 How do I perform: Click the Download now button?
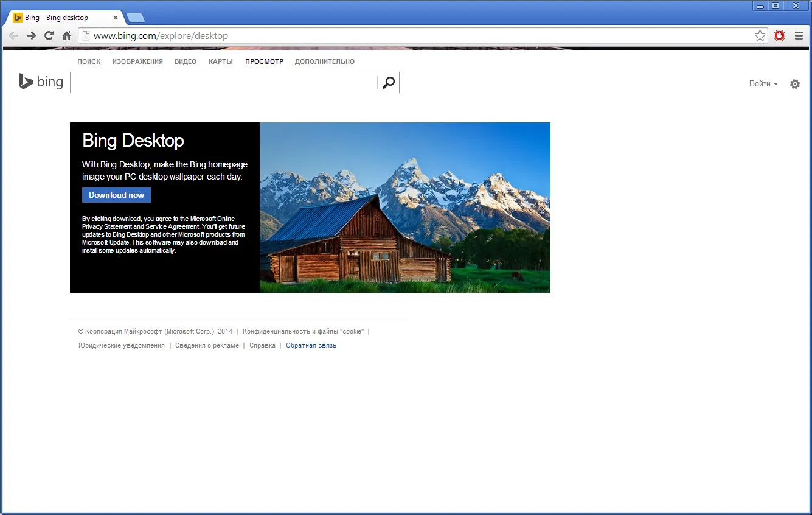tap(116, 195)
